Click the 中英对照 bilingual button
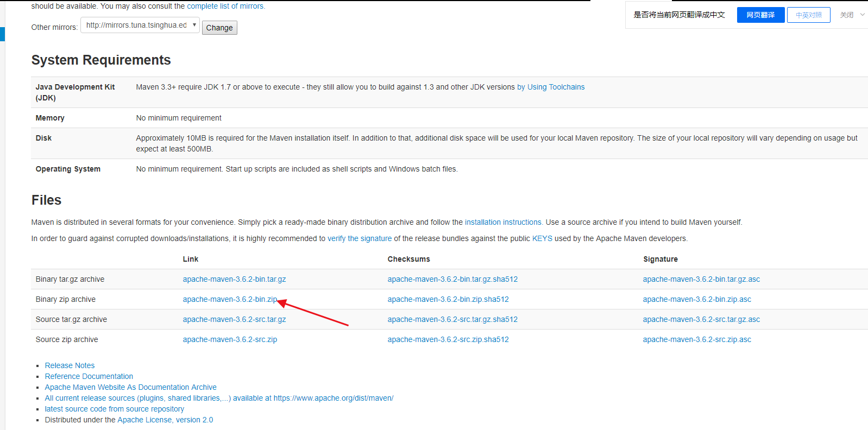Viewport: 868px width, 430px height. (x=808, y=15)
